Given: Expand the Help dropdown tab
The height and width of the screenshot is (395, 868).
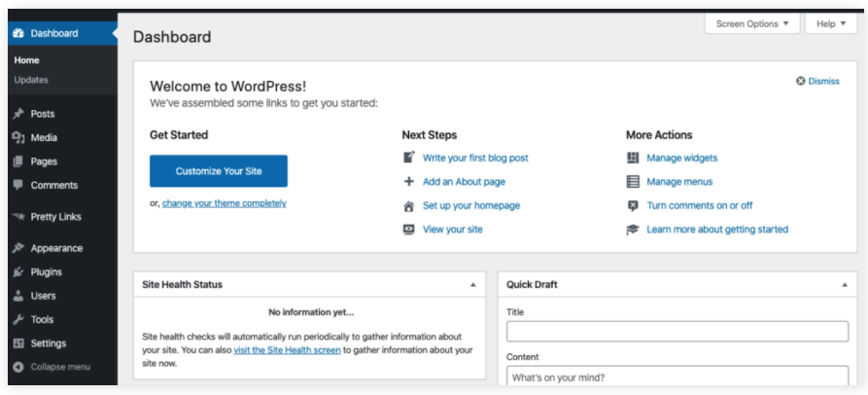Looking at the screenshot, I should point(831,23).
